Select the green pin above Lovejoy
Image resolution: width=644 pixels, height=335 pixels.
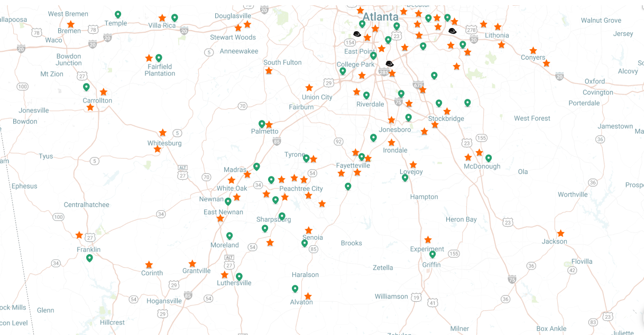[405, 178]
